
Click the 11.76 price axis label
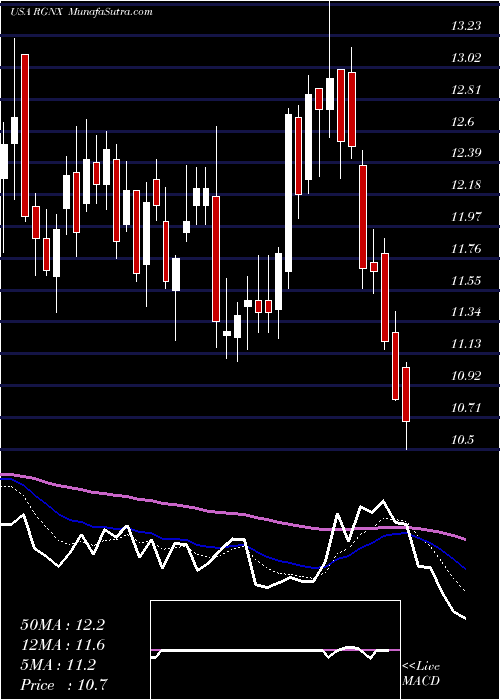[x=466, y=249]
